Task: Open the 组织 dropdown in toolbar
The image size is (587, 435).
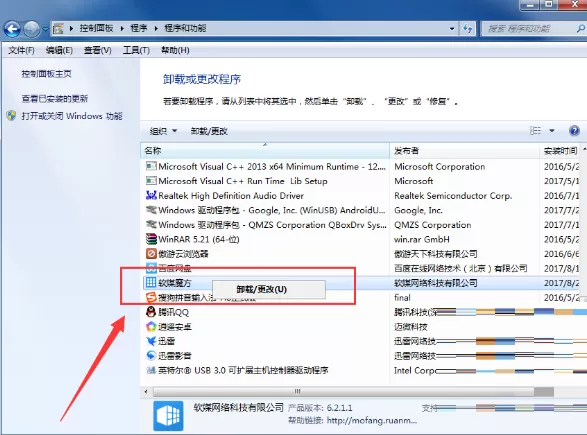Action: click(x=163, y=131)
